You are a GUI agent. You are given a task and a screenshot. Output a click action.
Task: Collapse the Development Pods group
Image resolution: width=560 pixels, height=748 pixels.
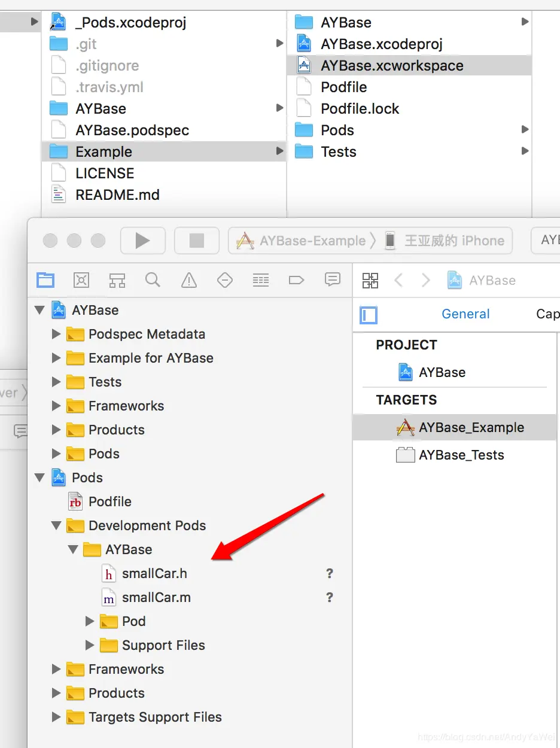(x=57, y=525)
